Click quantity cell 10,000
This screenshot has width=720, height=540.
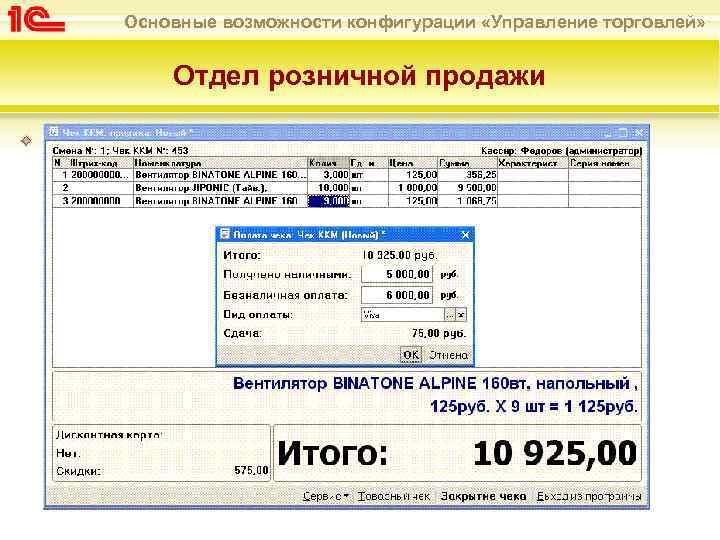[x=329, y=188]
